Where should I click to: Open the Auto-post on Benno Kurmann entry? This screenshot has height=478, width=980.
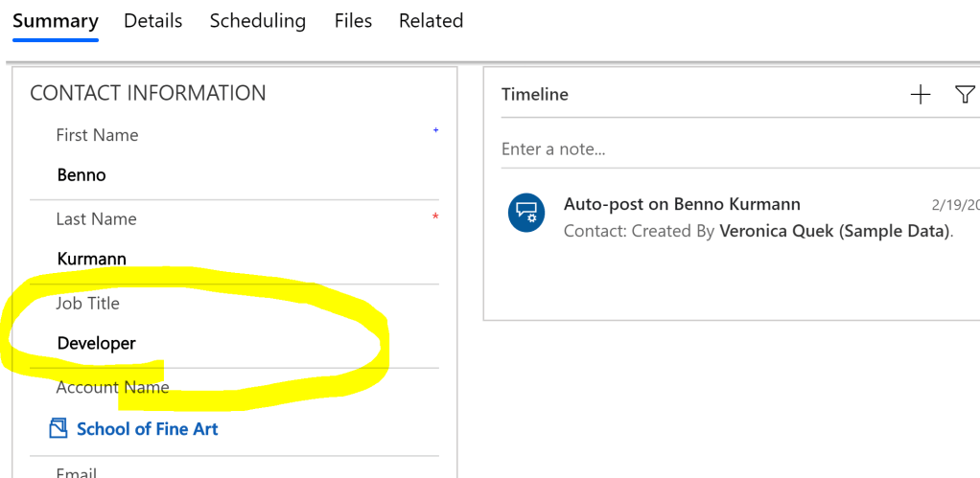(x=682, y=204)
